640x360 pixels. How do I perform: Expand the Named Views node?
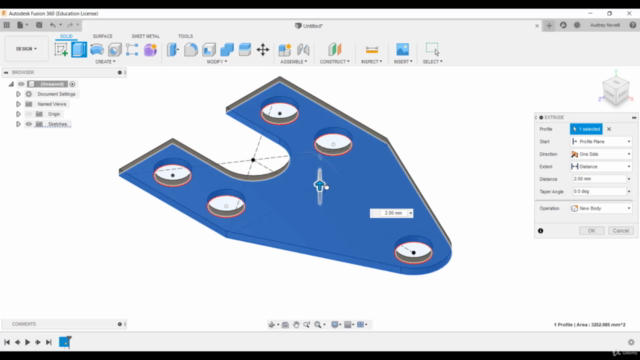(x=18, y=104)
